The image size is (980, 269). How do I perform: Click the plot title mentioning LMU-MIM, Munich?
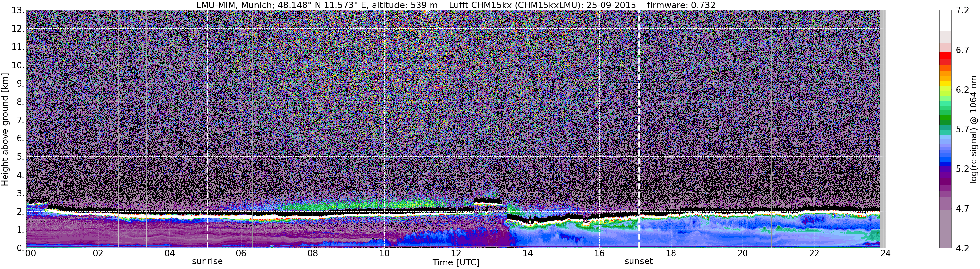(x=456, y=5)
